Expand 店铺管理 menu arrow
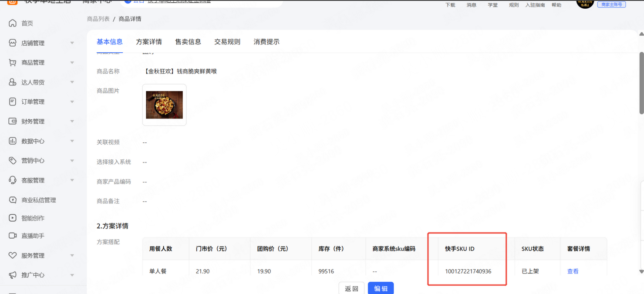This screenshot has height=294, width=644. pos(72,43)
